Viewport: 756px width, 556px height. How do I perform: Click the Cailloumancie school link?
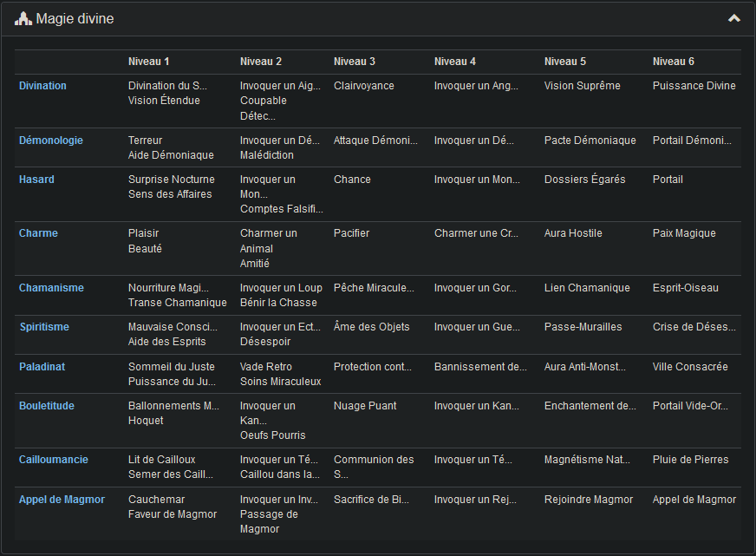tap(54, 460)
